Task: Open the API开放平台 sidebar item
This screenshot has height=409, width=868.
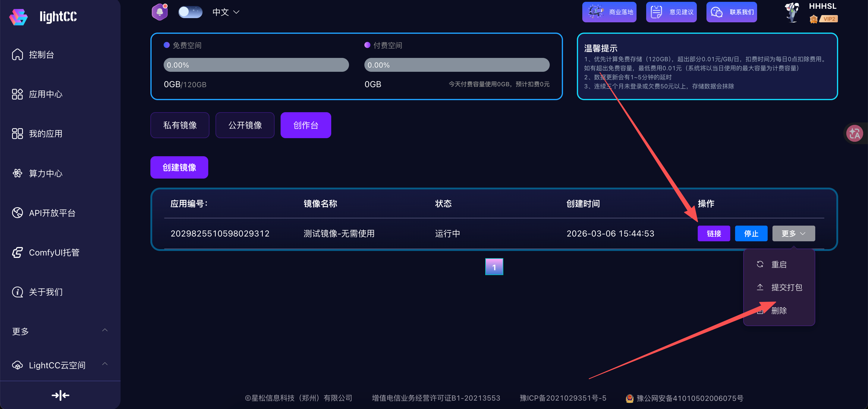Action: tap(52, 213)
